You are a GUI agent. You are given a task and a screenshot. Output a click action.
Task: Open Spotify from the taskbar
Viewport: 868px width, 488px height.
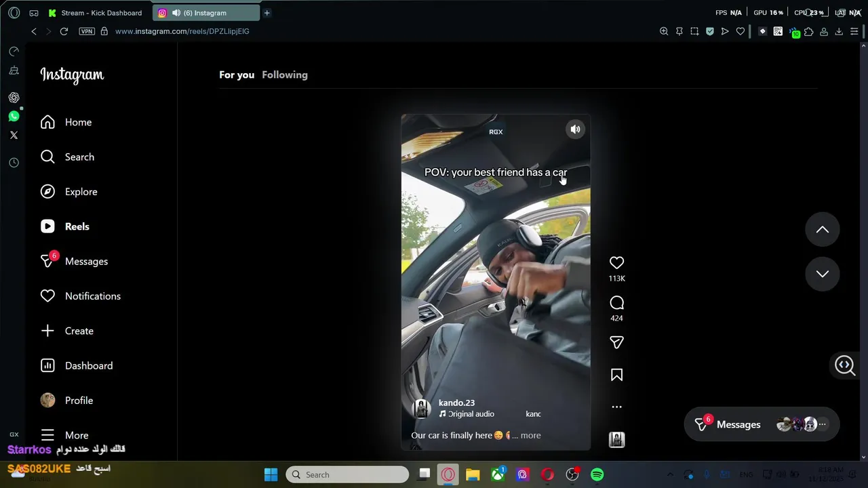(597, 474)
